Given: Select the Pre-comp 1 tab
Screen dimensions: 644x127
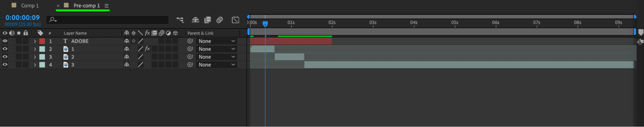Looking at the screenshot, I should (87, 6).
